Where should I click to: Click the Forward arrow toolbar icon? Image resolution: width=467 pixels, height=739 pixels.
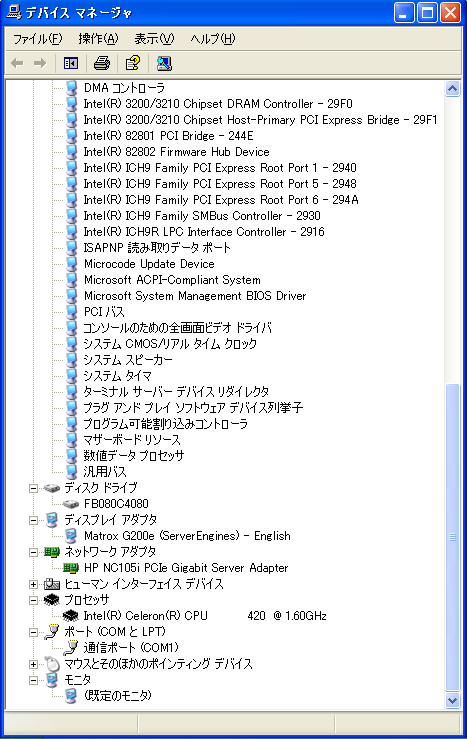(40, 63)
